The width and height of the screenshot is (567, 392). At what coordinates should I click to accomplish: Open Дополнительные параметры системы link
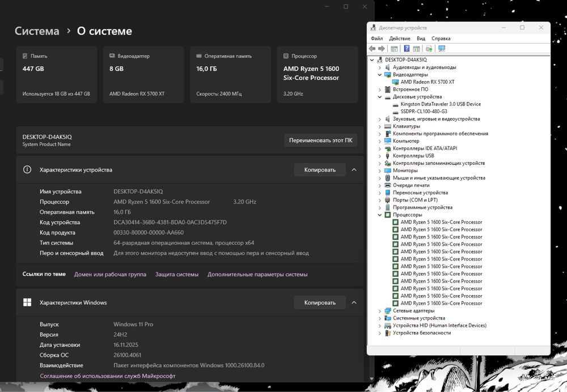coord(257,274)
